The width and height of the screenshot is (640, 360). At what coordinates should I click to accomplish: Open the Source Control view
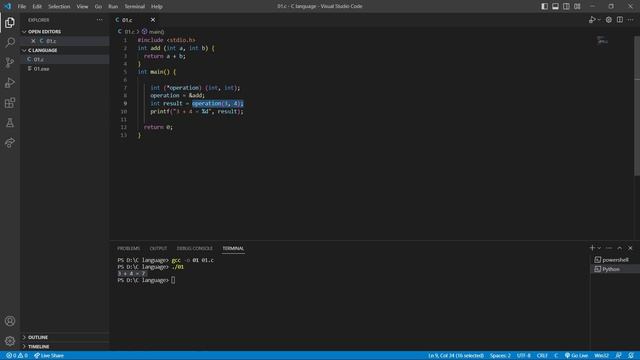10,62
